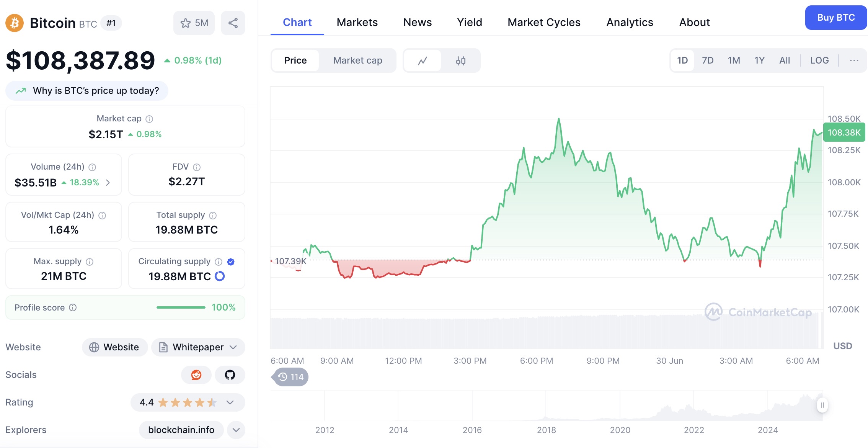
Task: Click the #1 rank badge
Action: pos(111,23)
